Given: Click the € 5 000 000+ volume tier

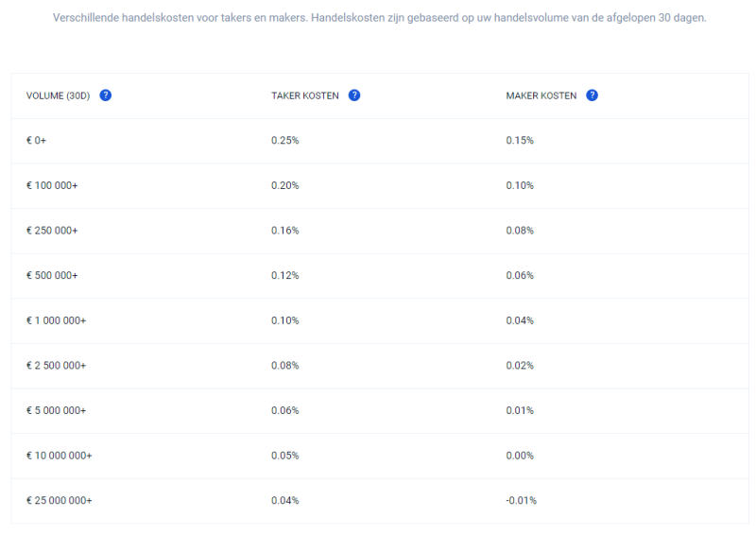Looking at the screenshot, I should click(x=56, y=410).
